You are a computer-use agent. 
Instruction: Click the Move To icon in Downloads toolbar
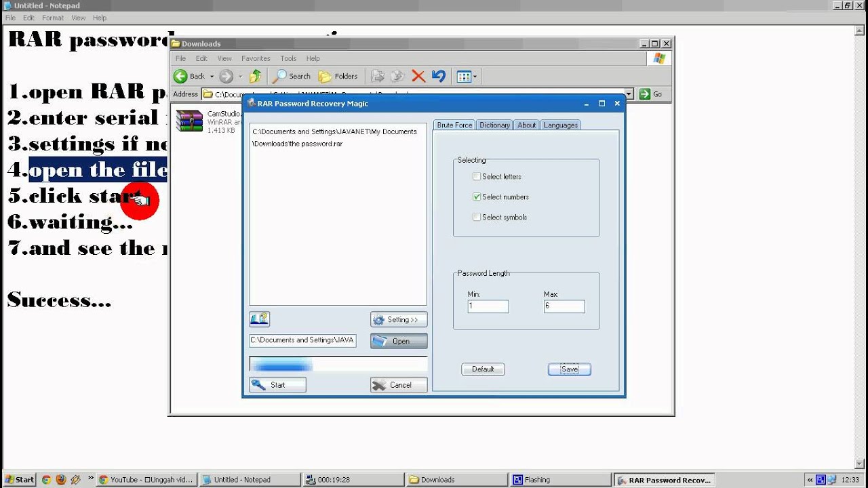pyautogui.click(x=378, y=76)
